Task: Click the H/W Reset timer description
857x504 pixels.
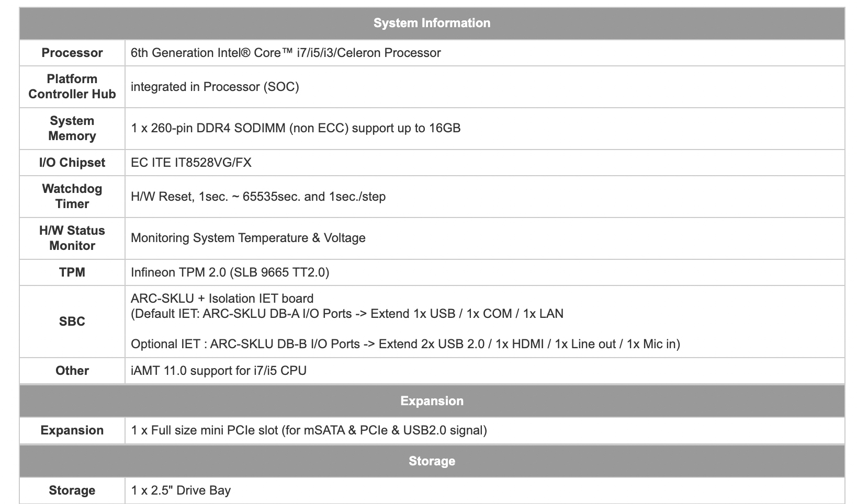Action: click(258, 197)
